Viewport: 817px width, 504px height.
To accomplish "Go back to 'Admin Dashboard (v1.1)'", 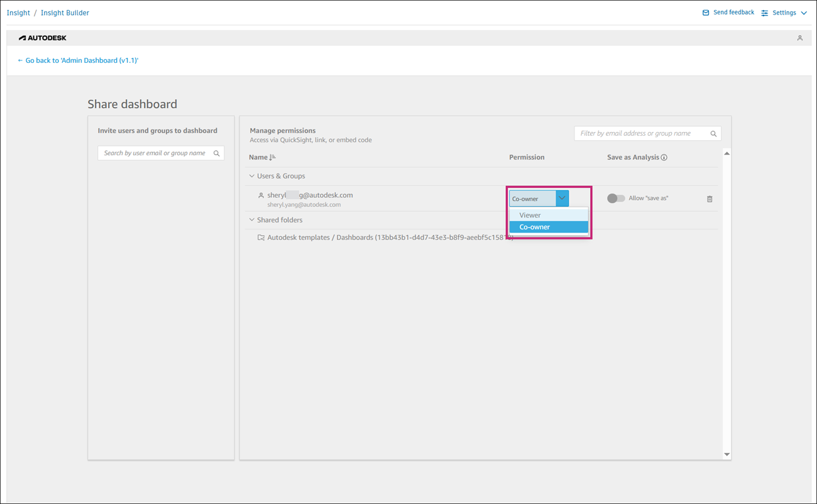I will (x=78, y=60).
